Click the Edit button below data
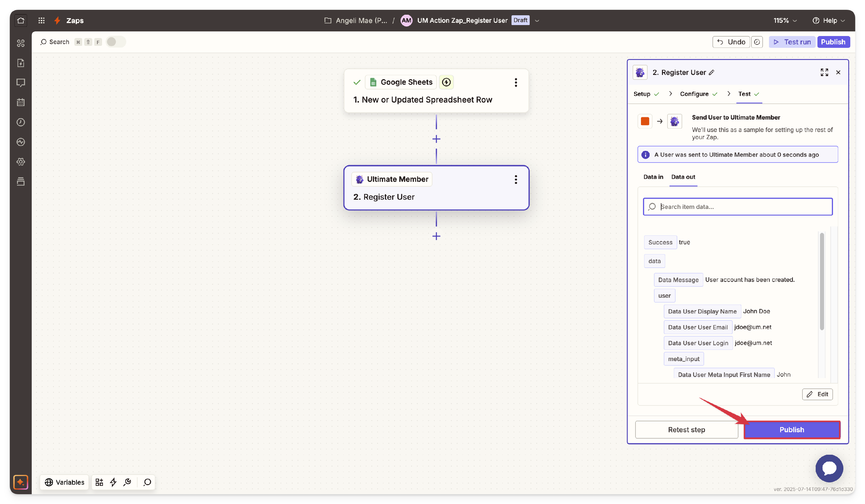Image resolution: width=865 pixels, height=504 pixels. [817, 394]
